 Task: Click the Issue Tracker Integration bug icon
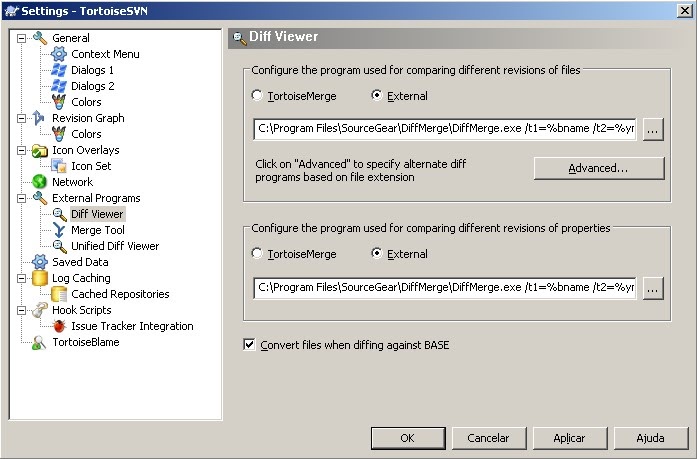click(x=59, y=326)
